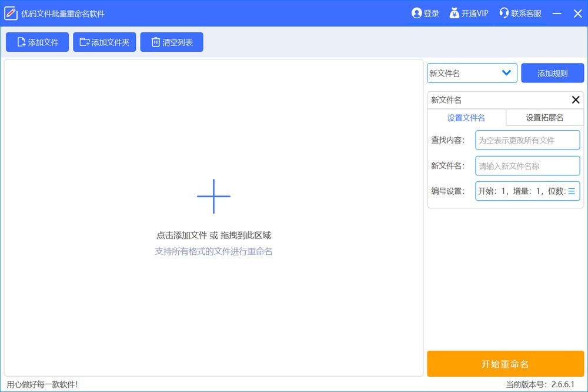588x392 pixels.
Task: Expand the 新文件名 rule type dropdown
Action: click(506, 73)
